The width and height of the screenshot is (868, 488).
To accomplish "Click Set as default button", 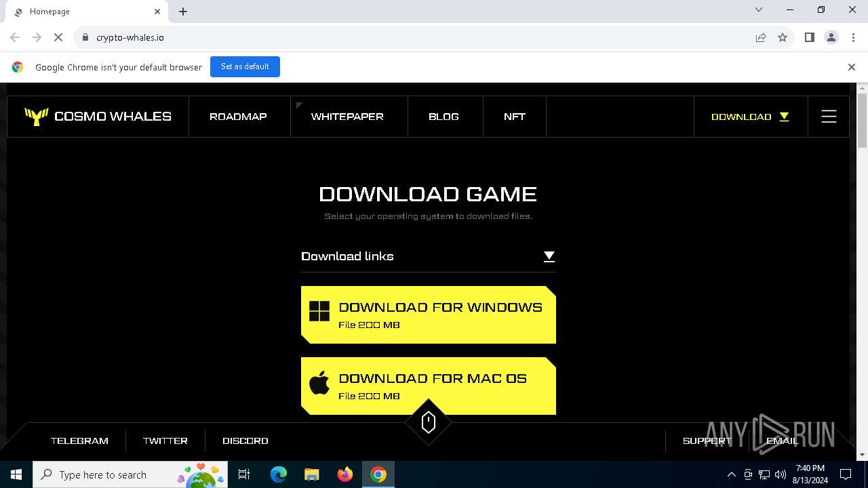I will click(x=245, y=66).
